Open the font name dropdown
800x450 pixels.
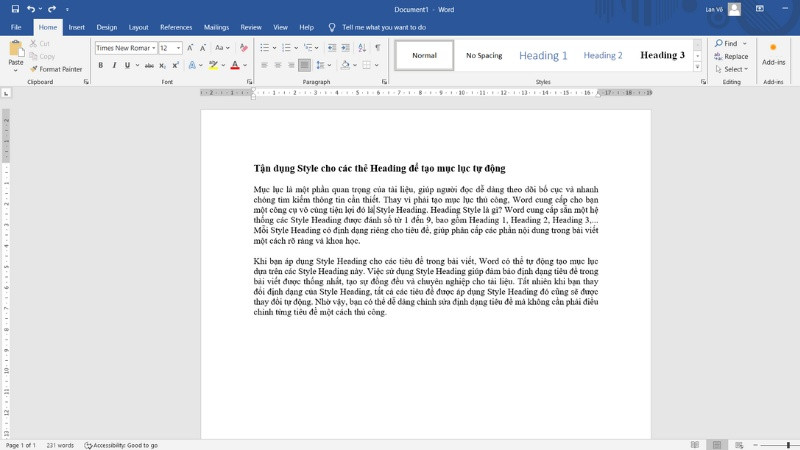point(152,48)
